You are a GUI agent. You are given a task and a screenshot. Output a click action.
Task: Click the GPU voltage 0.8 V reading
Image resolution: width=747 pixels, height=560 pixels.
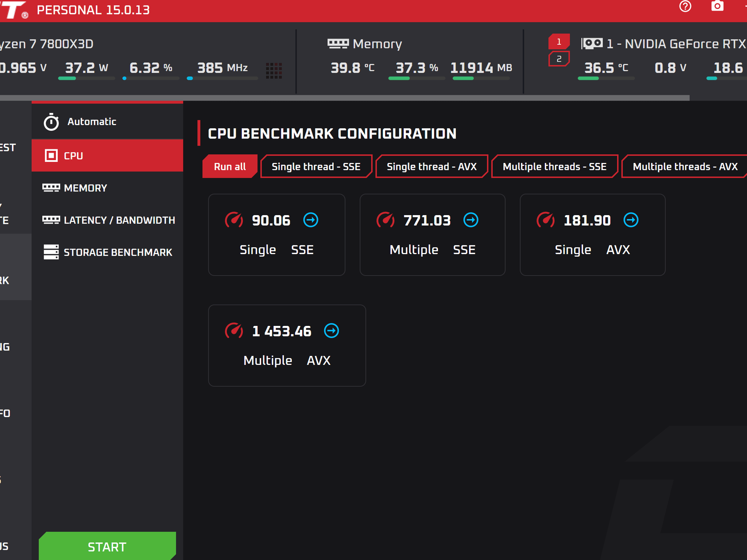click(x=670, y=68)
